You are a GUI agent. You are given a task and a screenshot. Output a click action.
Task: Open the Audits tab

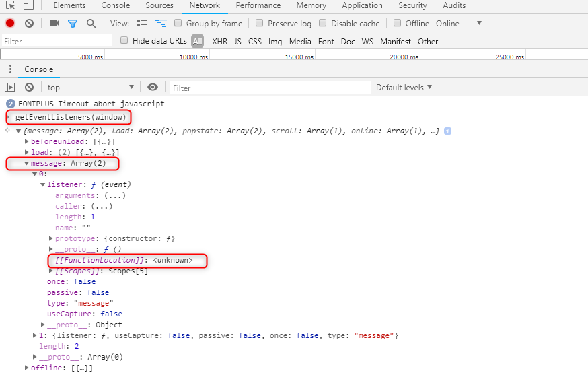[x=454, y=5]
